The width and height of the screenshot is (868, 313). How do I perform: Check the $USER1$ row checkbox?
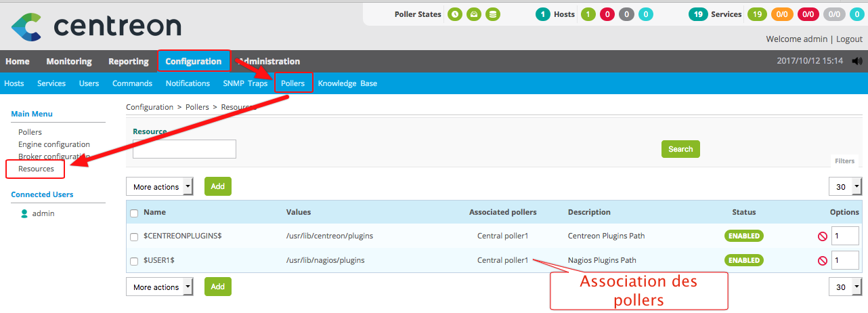click(x=134, y=260)
